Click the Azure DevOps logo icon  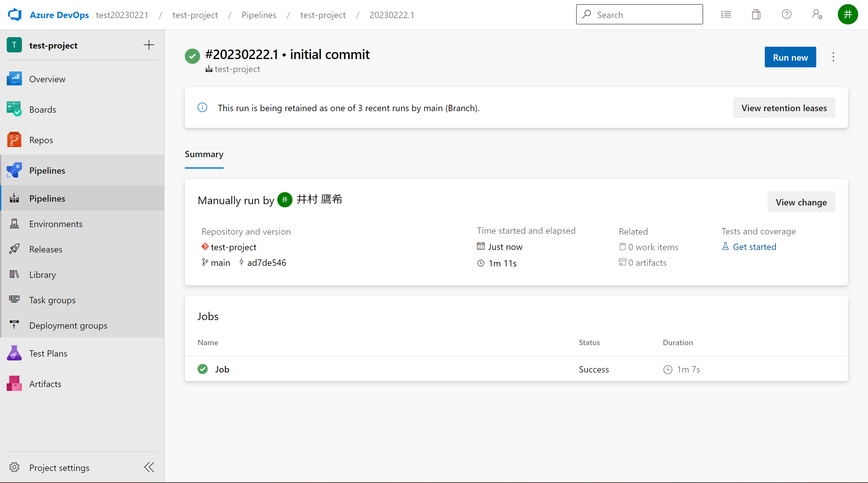coord(15,15)
